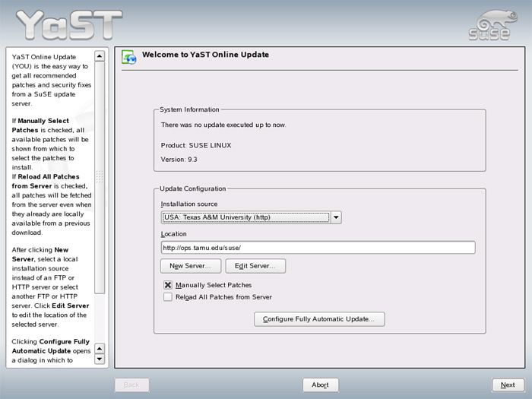Open Configure Fully Automatic Update
This screenshot has height=399, width=532.
click(x=319, y=319)
